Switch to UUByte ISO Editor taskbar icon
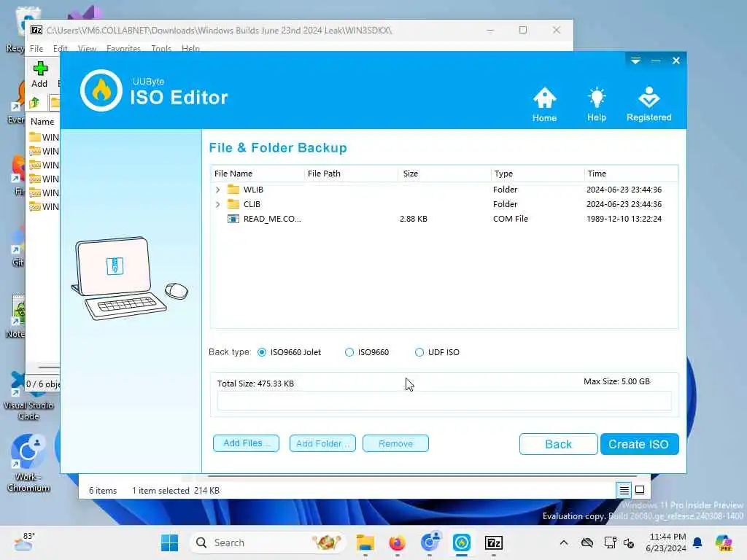Viewport: 747px width, 560px height. point(461,542)
